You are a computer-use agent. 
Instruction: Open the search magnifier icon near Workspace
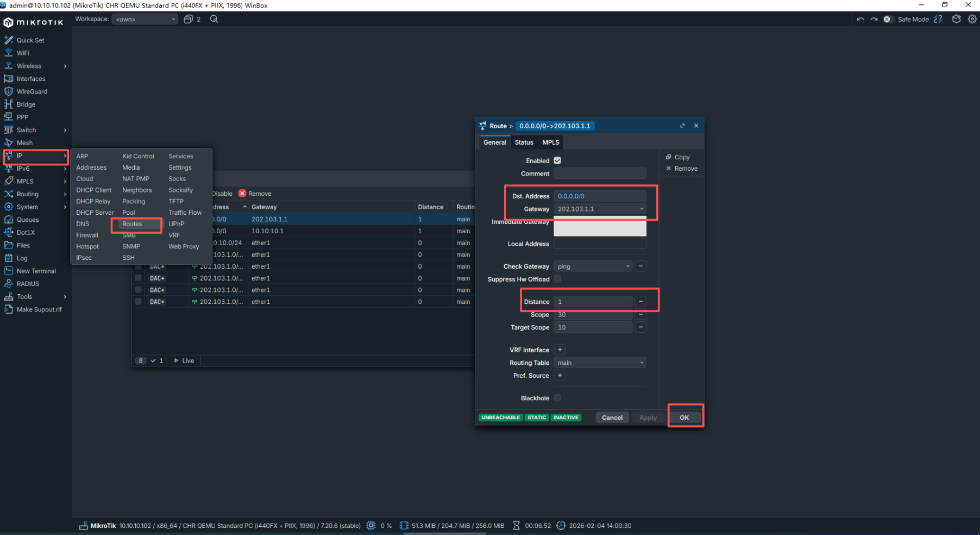click(214, 19)
